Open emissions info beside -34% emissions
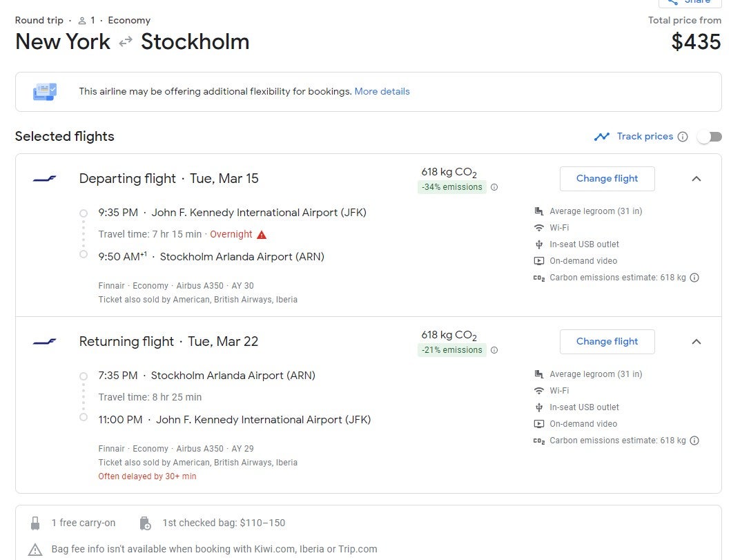The image size is (731, 560). 494,187
